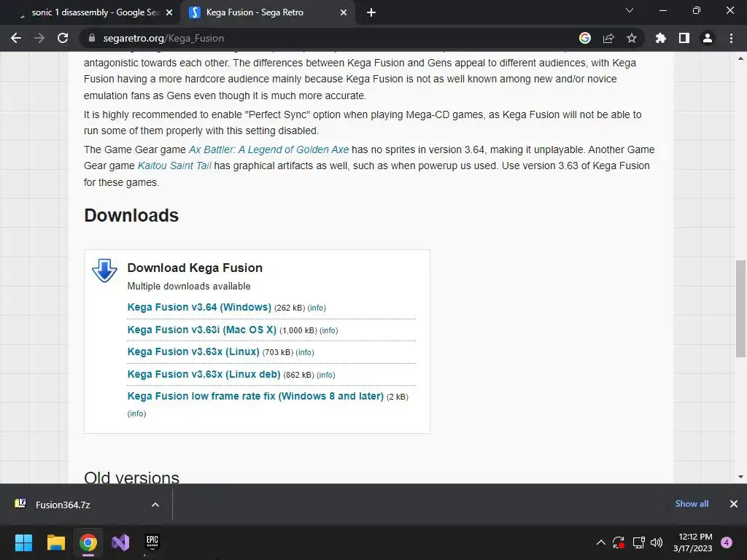Screen dimensions: 747x560
Task: Click the Downloads section heading
Action: pyautogui.click(x=131, y=215)
